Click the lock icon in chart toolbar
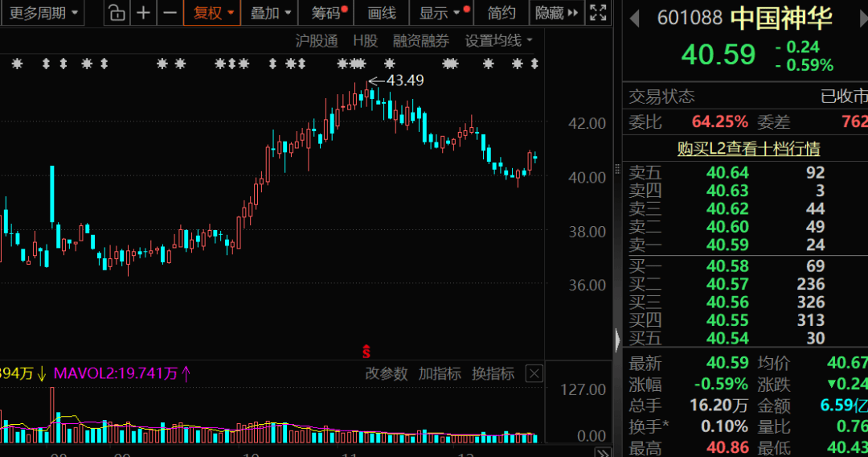The width and height of the screenshot is (868, 457). (x=117, y=13)
